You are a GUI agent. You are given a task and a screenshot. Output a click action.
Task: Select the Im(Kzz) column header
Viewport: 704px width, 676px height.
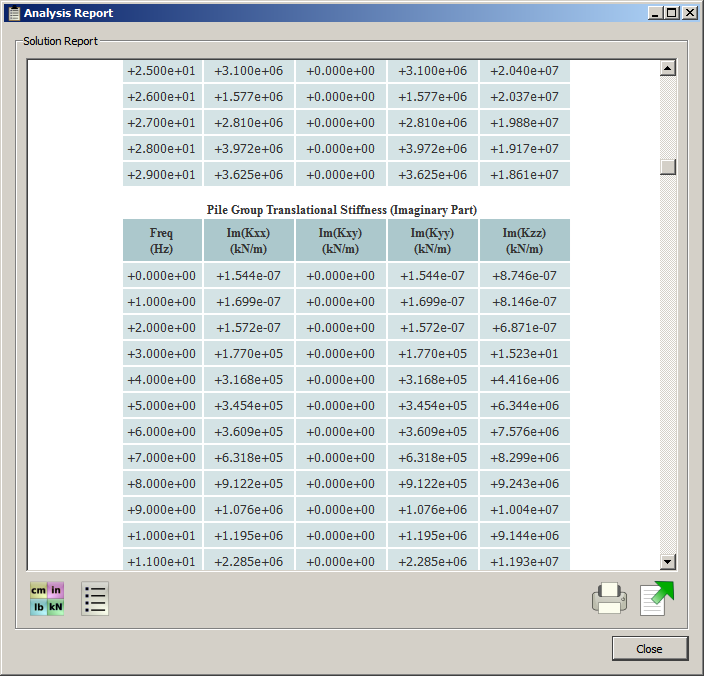pyautogui.click(x=524, y=241)
